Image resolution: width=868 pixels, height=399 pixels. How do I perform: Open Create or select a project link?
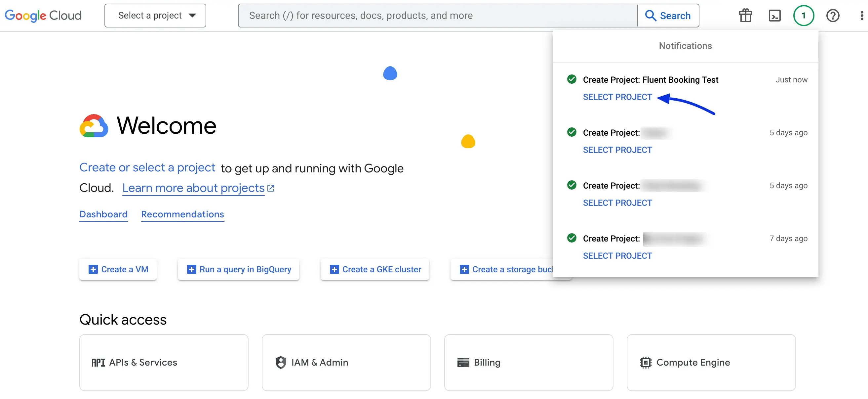[x=147, y=168]
